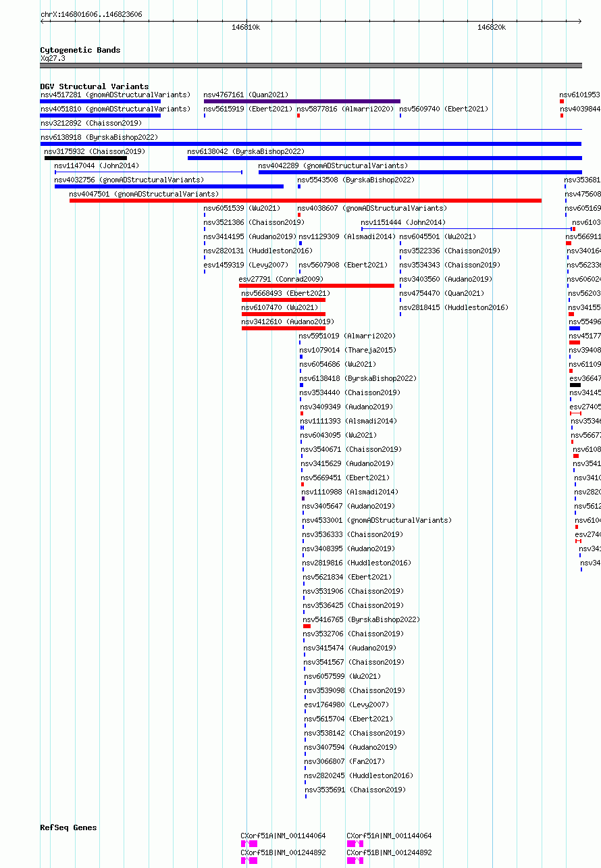Click nsv2820131 (Huddleston2016) label
Image resolution: width=601 pixels, height=868 pixels.
click(257, 251)
